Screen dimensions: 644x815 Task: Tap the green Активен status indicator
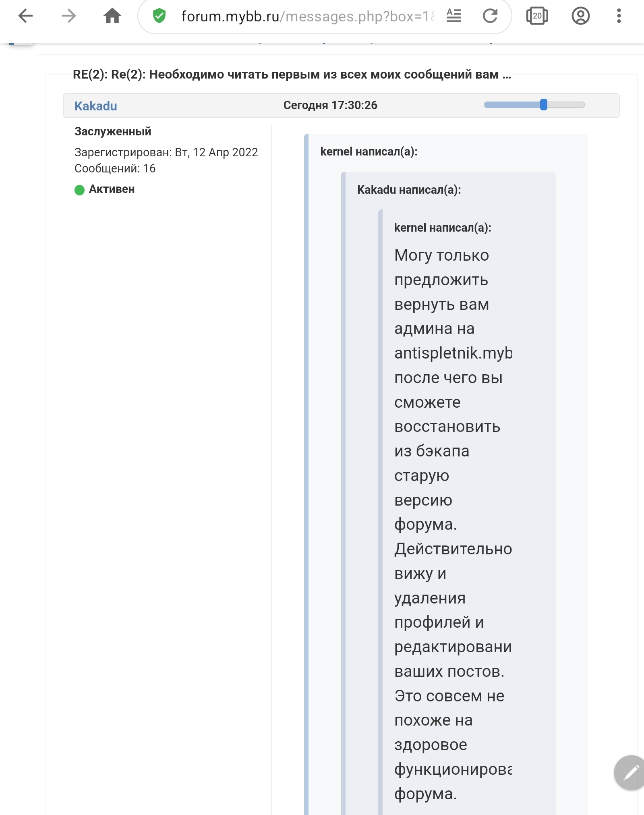(79, 190)
